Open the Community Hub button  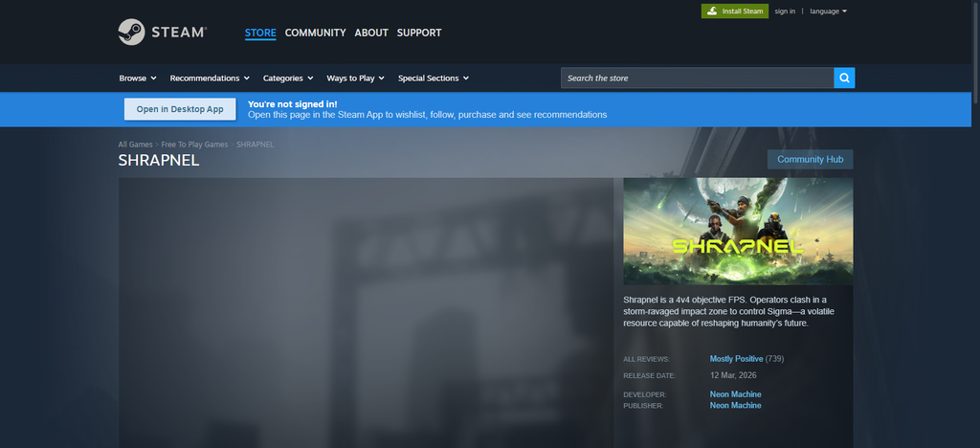click(810, 159)
